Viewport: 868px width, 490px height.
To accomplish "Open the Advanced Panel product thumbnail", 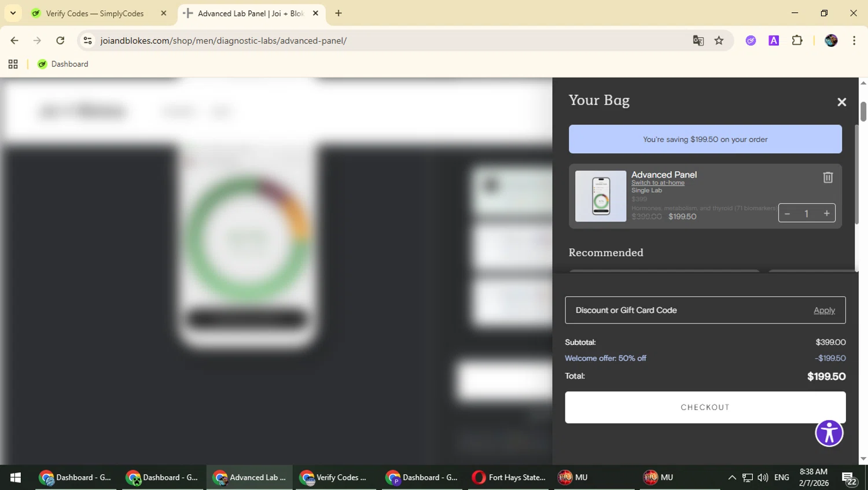I will coord(601,196).
